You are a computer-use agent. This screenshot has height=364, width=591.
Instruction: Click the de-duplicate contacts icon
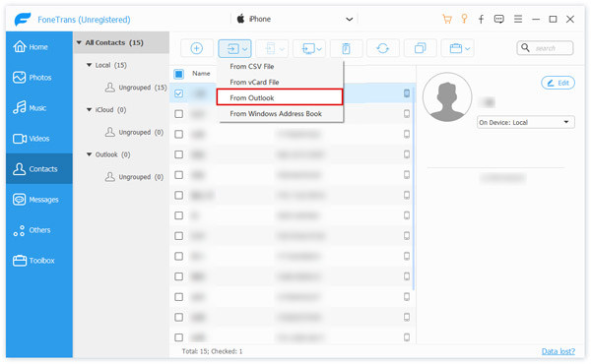point(420,48)
